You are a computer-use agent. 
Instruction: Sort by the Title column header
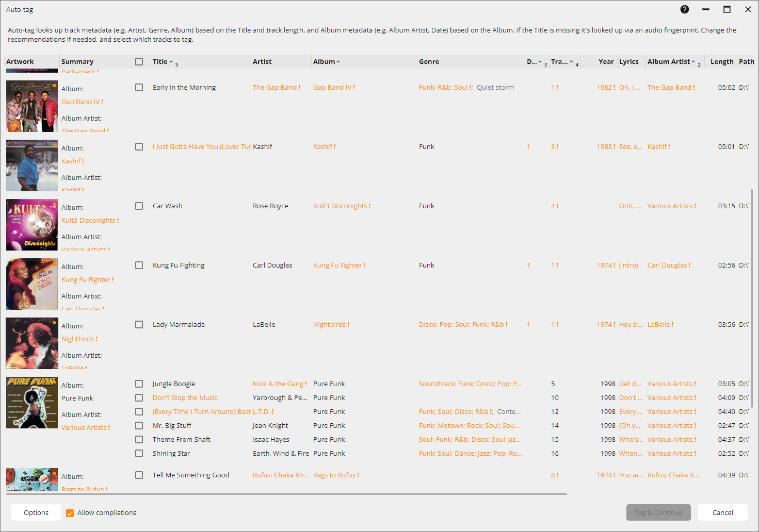point(160,62)
